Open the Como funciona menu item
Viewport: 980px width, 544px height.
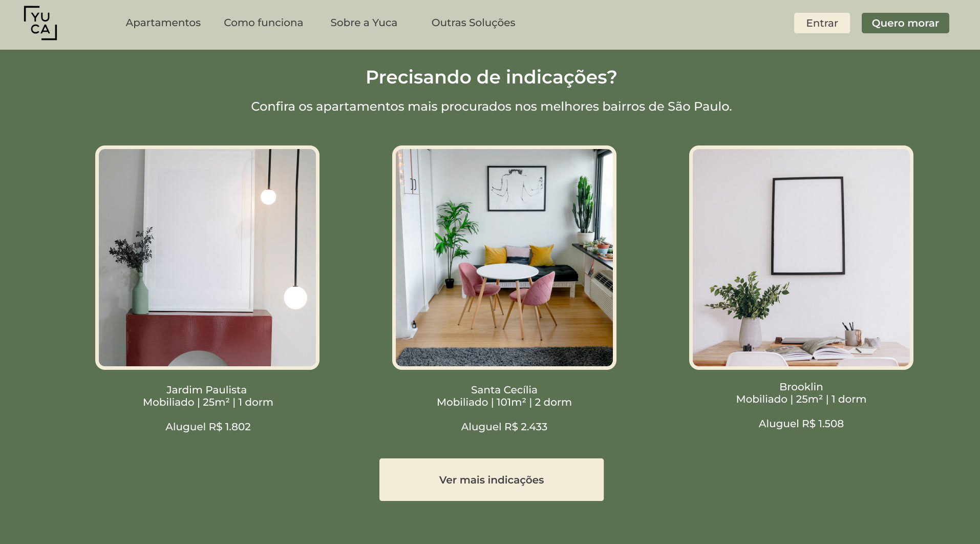263,23
